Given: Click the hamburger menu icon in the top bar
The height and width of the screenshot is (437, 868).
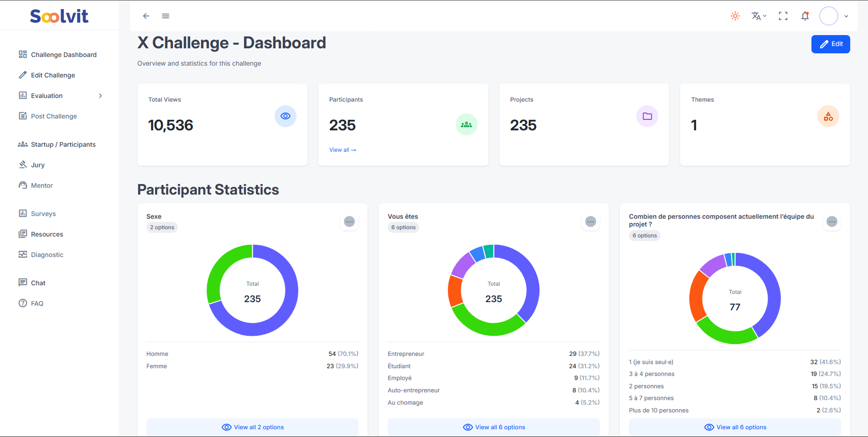Looking at the screenshot, I should [166, 16].
